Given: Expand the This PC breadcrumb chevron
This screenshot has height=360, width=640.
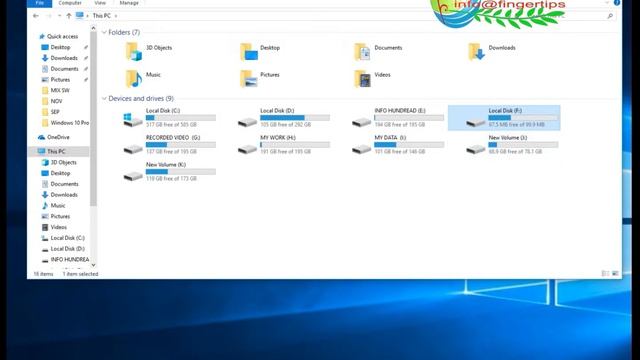Looking at the screenshot, I should pos(116,16).
